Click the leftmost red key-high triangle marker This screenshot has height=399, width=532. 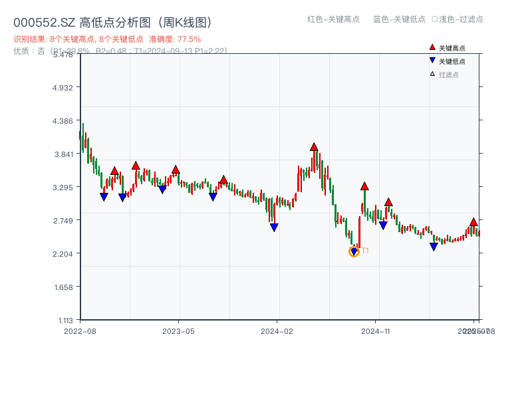point(114,171)
